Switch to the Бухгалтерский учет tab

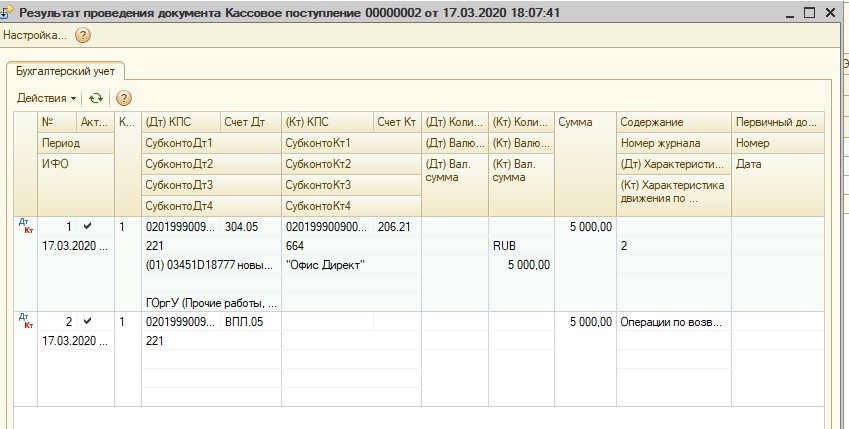pos(66,70)
